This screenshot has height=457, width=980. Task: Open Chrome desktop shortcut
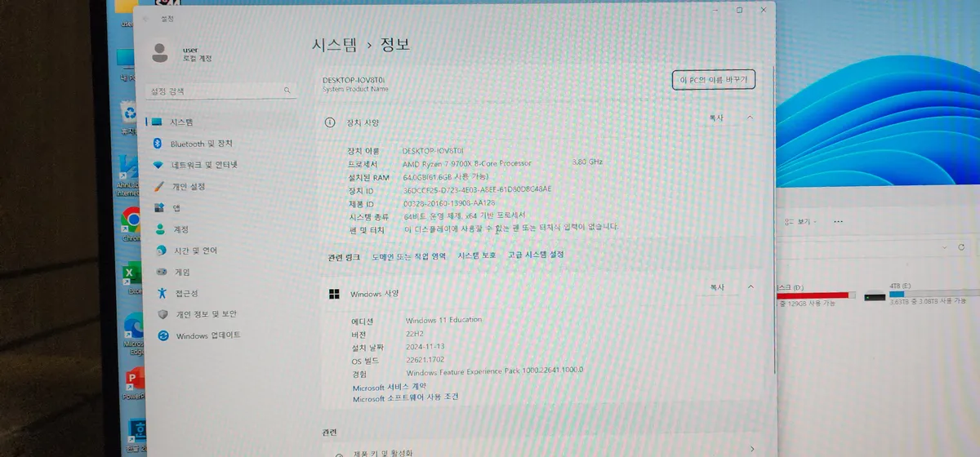pos(131,221)
